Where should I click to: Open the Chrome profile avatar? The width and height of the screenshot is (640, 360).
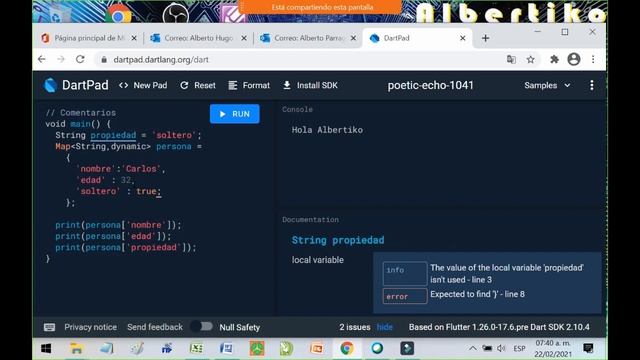point(574,60)
